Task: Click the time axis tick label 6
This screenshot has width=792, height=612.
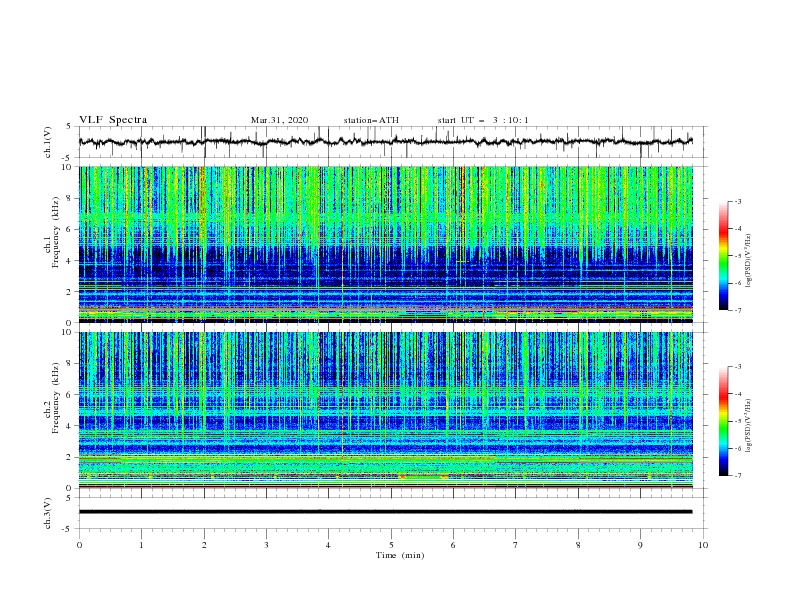Action: [454, 545]
